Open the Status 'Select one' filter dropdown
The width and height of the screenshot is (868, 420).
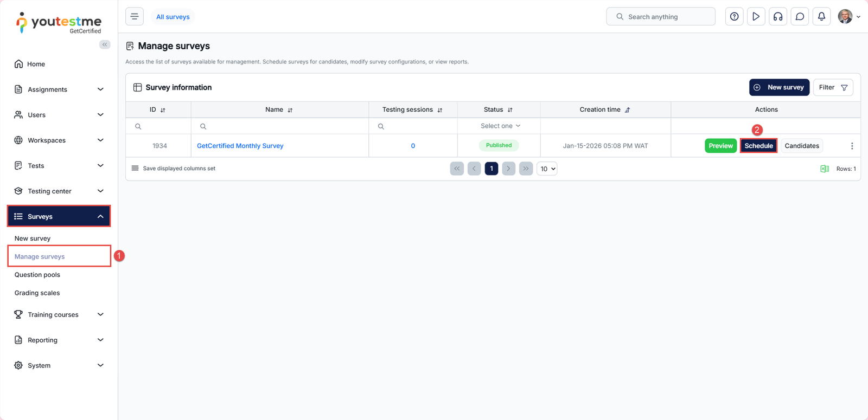[500, 126]
